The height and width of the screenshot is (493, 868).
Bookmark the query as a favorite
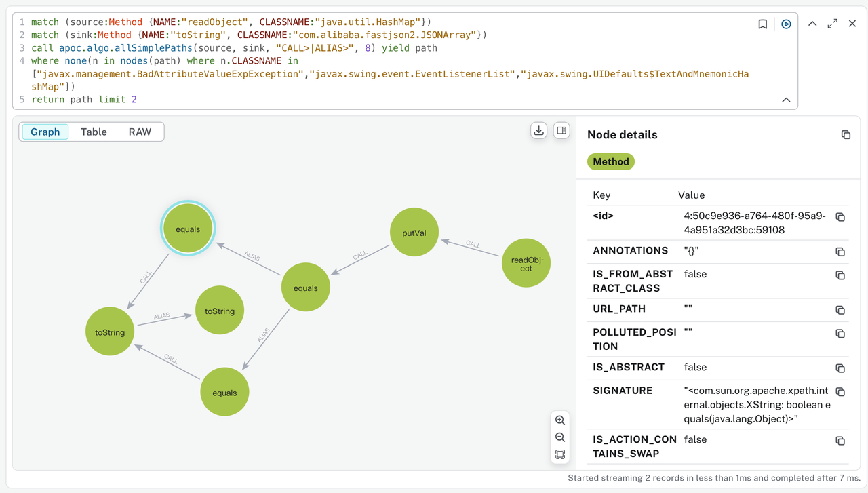763,24
